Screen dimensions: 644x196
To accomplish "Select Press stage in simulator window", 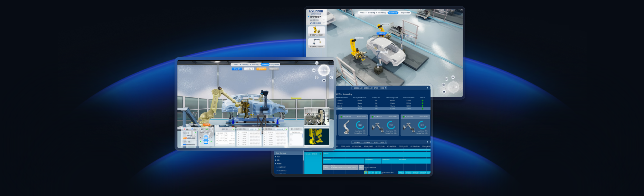I will [236, 65].
